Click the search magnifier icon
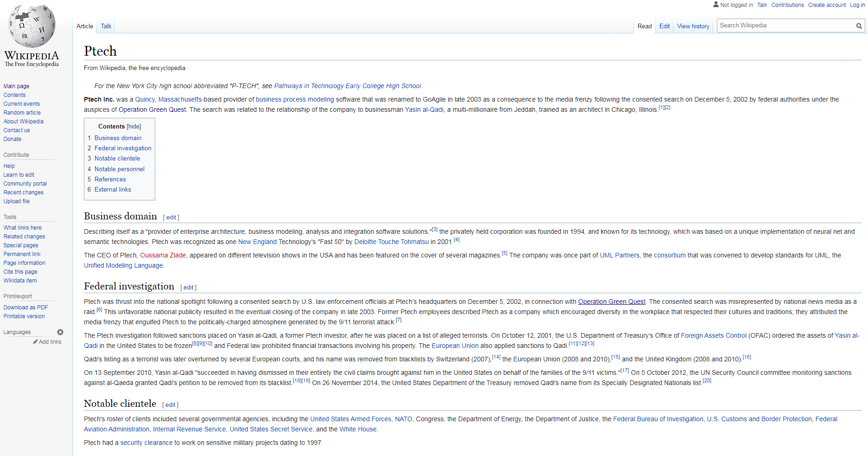The image size is (868, 456). click(859, 26)
